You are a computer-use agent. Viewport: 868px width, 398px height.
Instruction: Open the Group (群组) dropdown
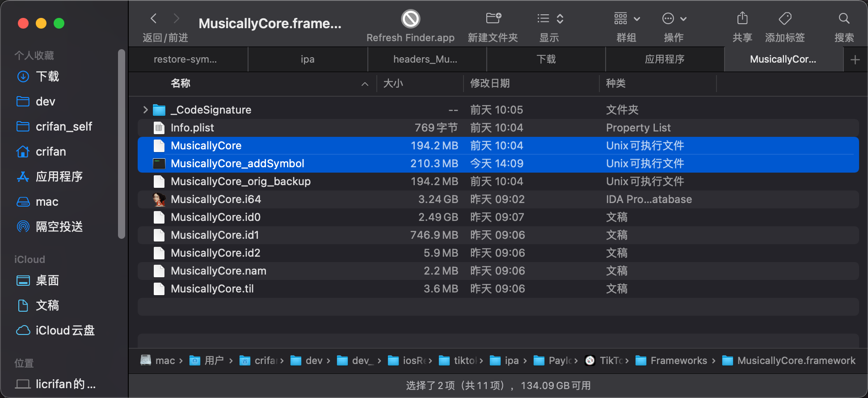627,19
